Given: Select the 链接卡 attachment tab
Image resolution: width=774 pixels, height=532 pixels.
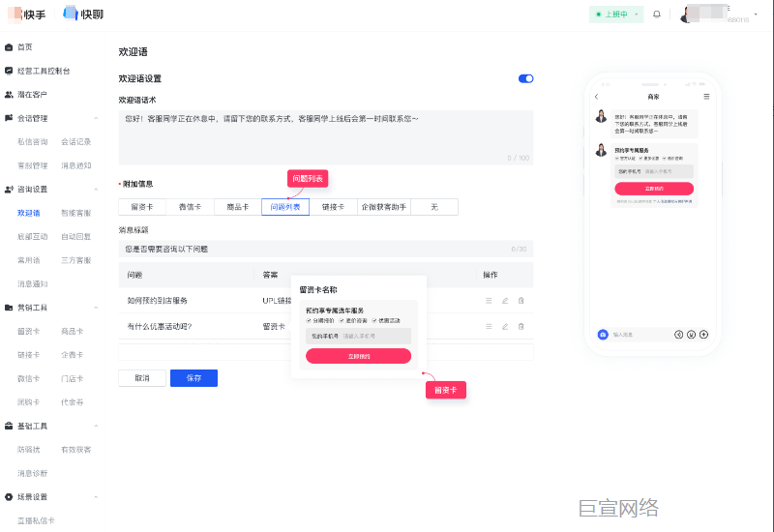Looking at the screenshot, I should click(x=333, y=207).
